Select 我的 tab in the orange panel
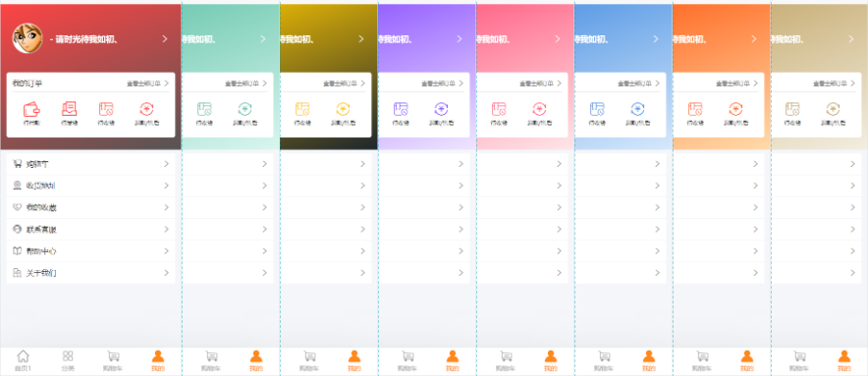Viewport: 868px width, 376px height. pyautogui.click(x=747, y=360)
